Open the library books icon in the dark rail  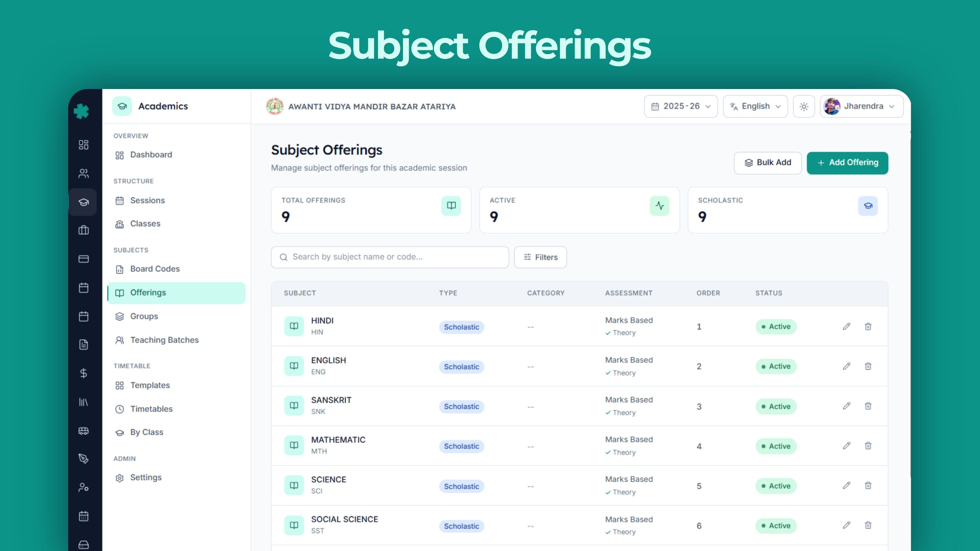tap(83, 402)
